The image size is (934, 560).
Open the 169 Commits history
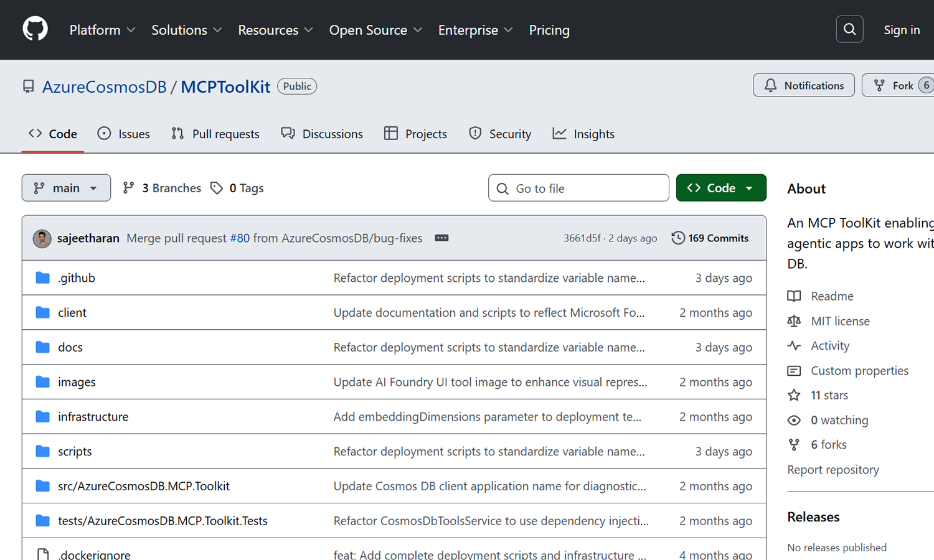point(710,238)
